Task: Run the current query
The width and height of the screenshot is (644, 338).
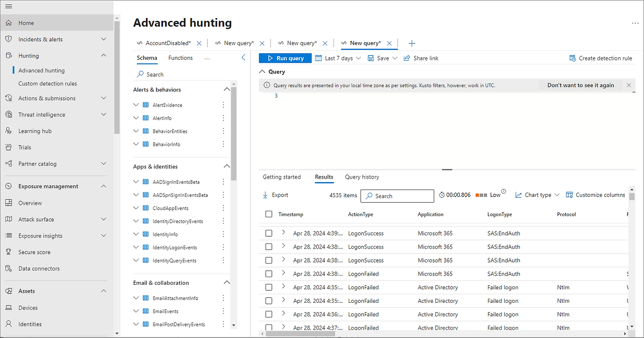Action: [x=285, y=58]
